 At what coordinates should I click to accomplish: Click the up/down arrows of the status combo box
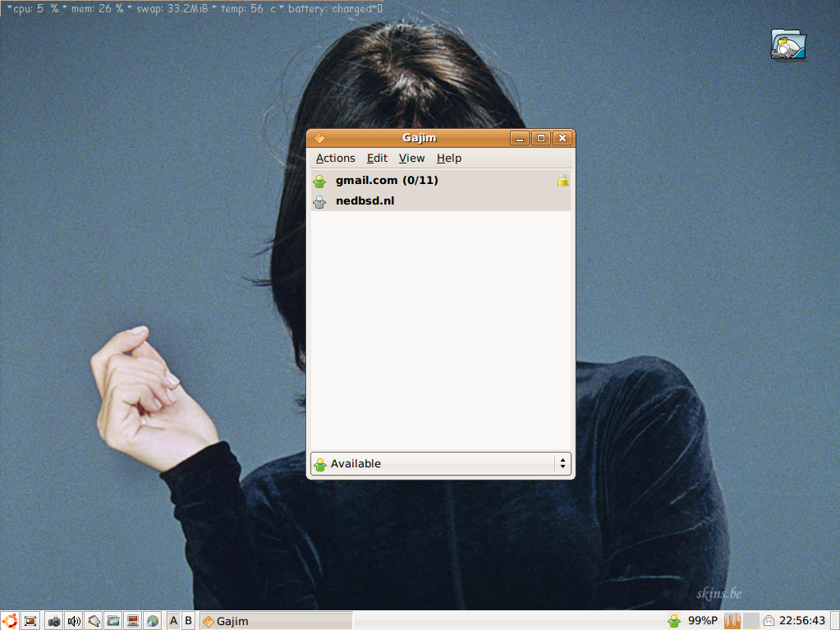562,463
